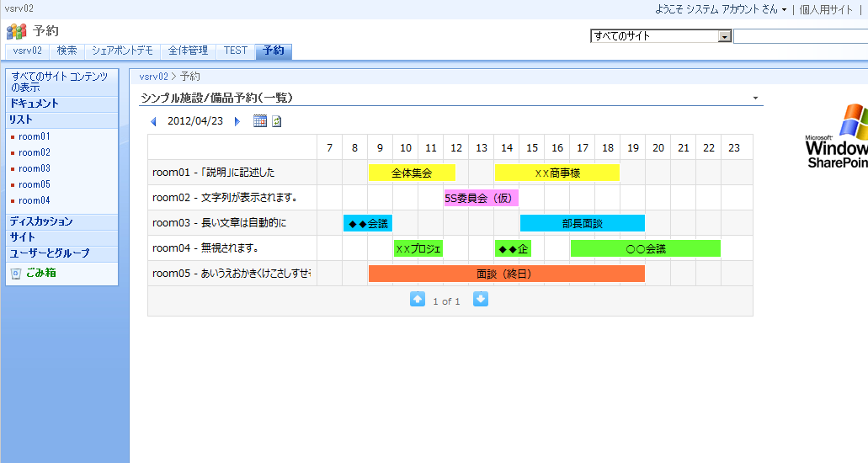Click the refresh icon beside the calendar
Viewport: 868px width, 463px height.
pos(276,121)
